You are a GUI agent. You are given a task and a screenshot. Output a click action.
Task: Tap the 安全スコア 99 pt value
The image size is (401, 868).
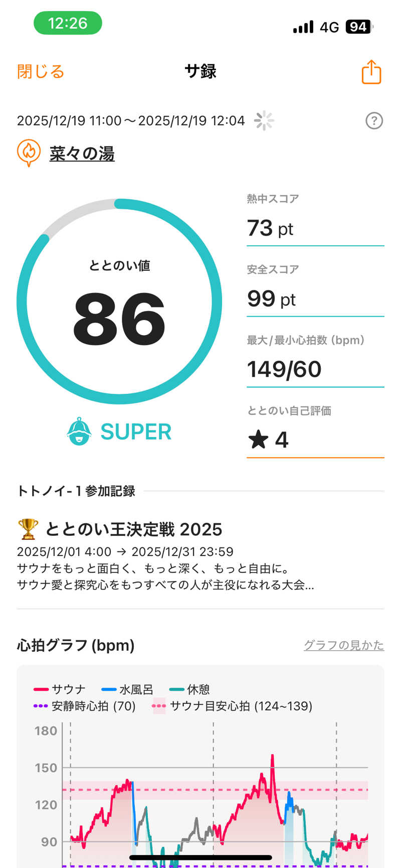point(271,299)
